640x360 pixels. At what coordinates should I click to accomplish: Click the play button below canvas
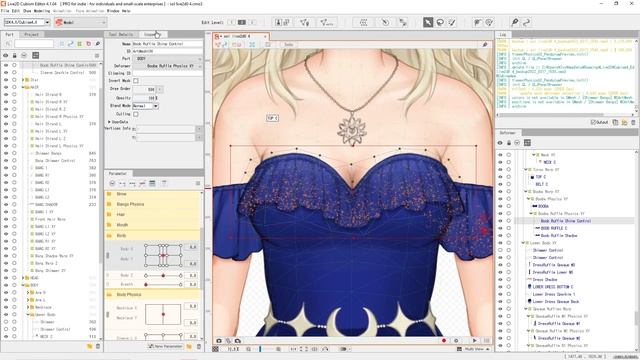[474, 340]
